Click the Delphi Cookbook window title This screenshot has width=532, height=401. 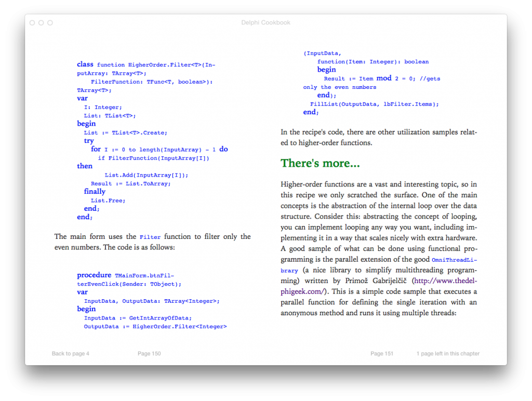[x=266, y=23]
